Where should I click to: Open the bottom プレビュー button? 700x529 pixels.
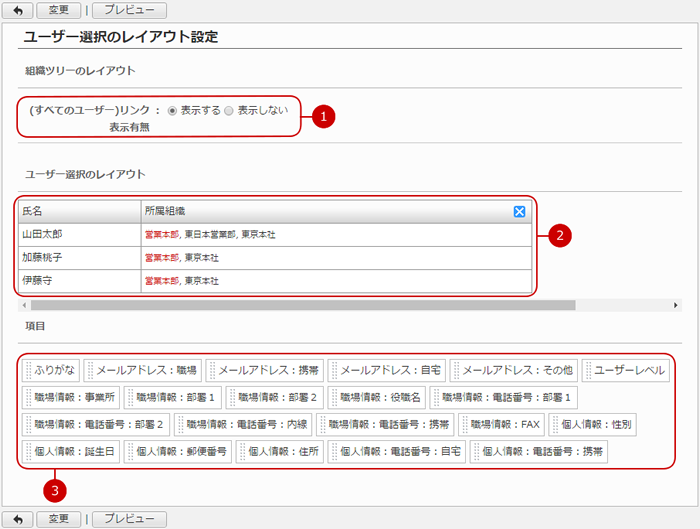[129, 519]
